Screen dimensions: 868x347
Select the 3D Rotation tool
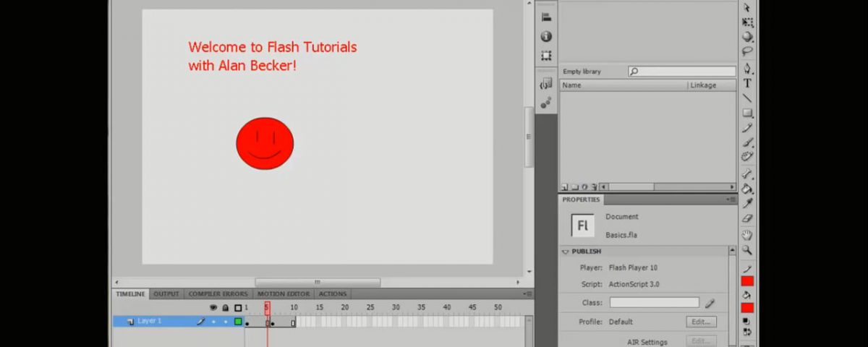747,37
